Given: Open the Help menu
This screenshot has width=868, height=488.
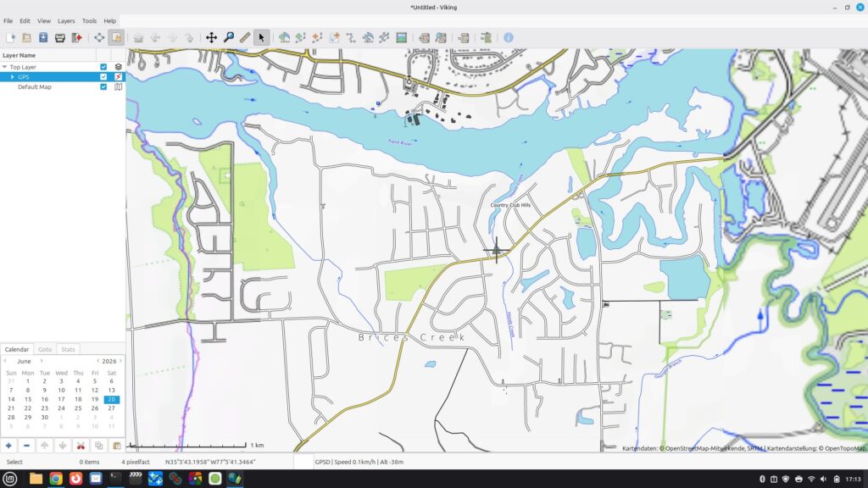Looking at the screenshot, I should (x=109, y=21).
